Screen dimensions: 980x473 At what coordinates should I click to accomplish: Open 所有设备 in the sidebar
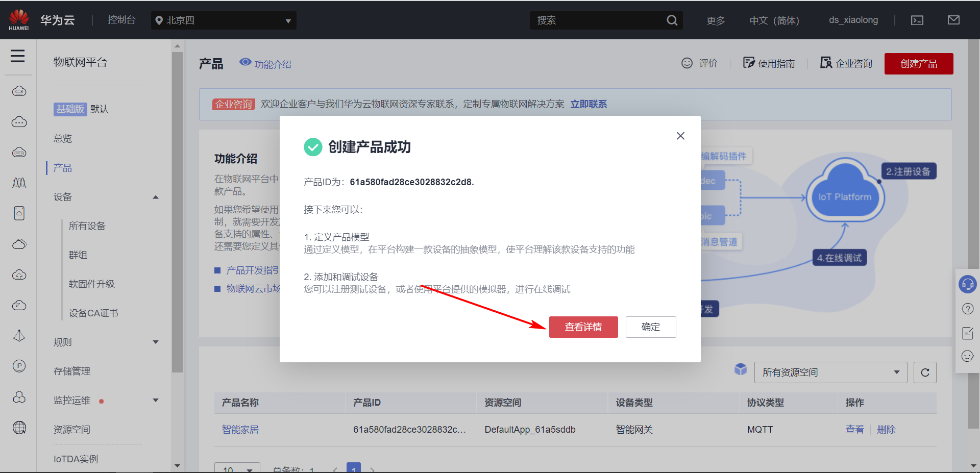tap(87, 226)
